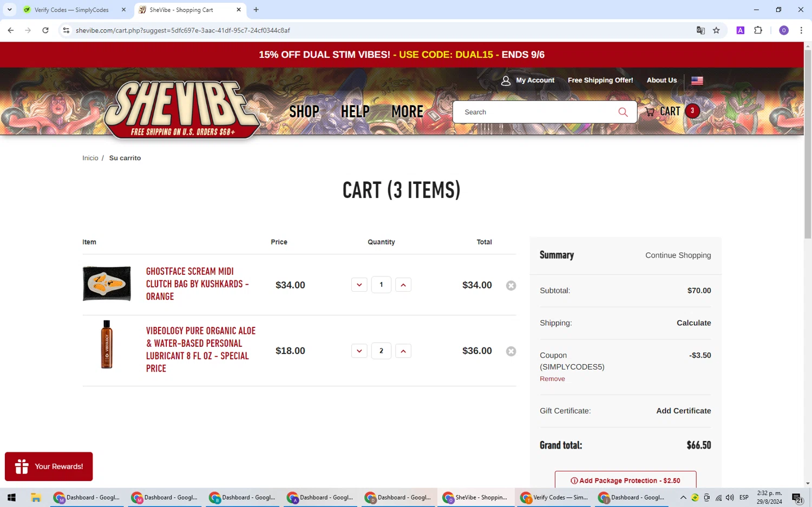Click Ghostface clutch bag thumbnail image
This screenshot has width=812, height=507.
107,284
